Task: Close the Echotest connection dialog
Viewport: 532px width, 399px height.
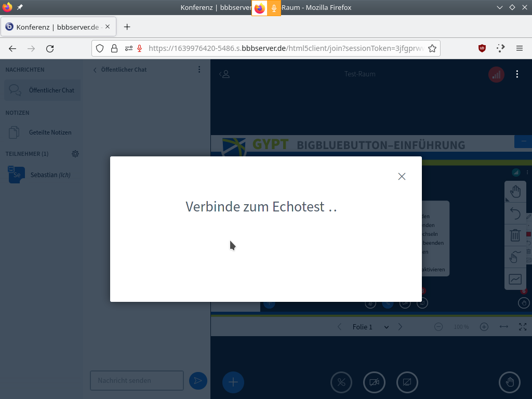Action: (402, 176)
